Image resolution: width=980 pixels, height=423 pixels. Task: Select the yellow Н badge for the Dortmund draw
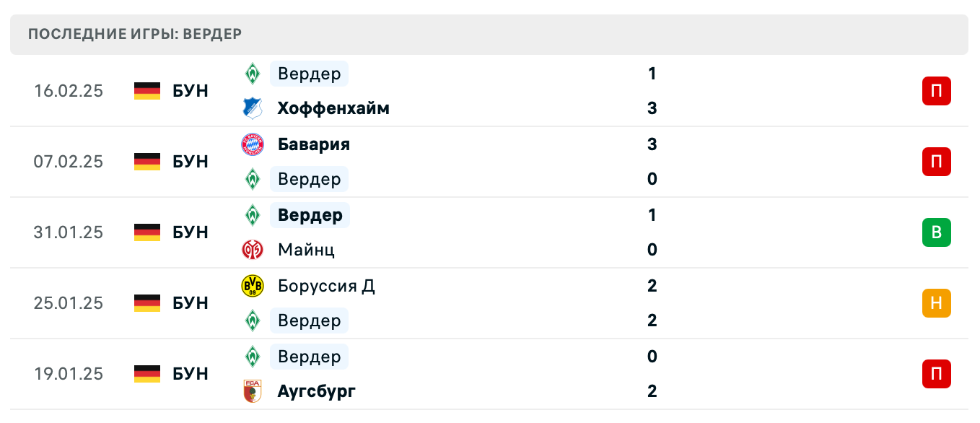[936, 303]
